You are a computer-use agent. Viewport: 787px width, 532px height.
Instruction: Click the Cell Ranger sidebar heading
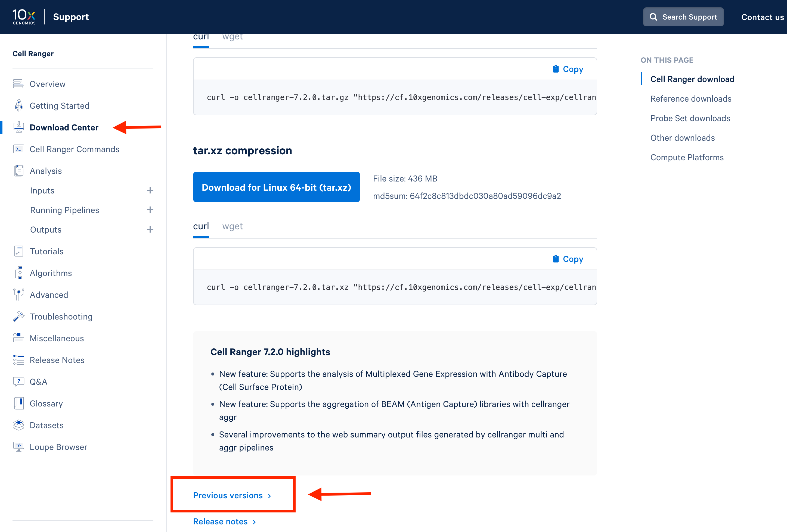tap(33, 54)
